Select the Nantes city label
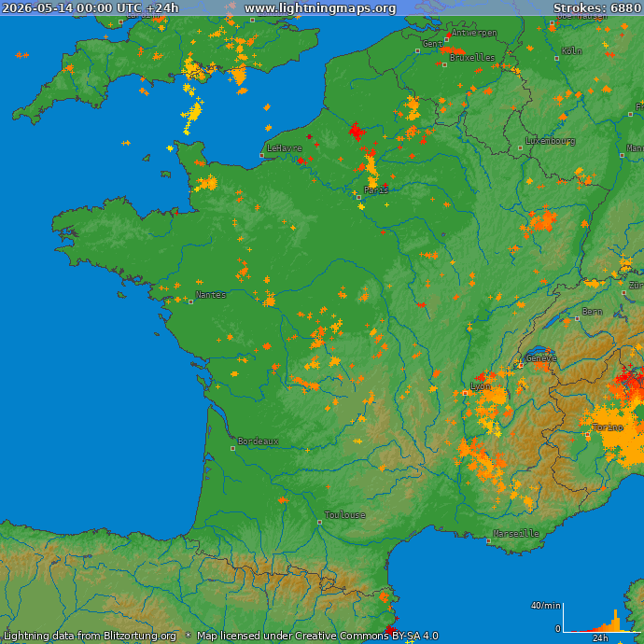 [211, 295]
